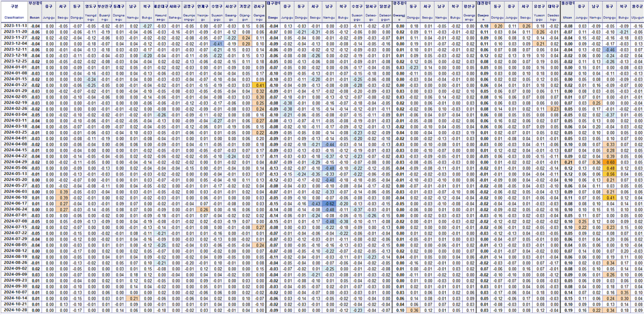This screenshot has height=315, width=644.
Task: Click Gijang-gun value 0.20 for 2023-12-04
Action: 245,43
